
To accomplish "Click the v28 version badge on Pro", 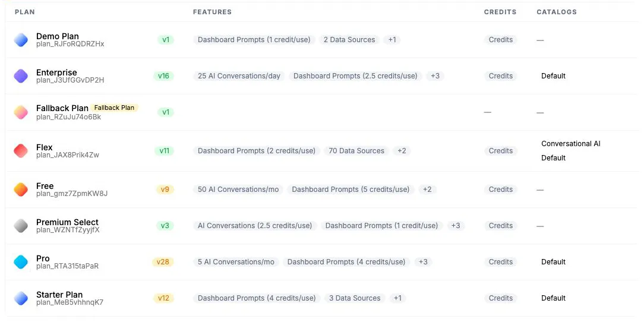I will pos(163,261).
